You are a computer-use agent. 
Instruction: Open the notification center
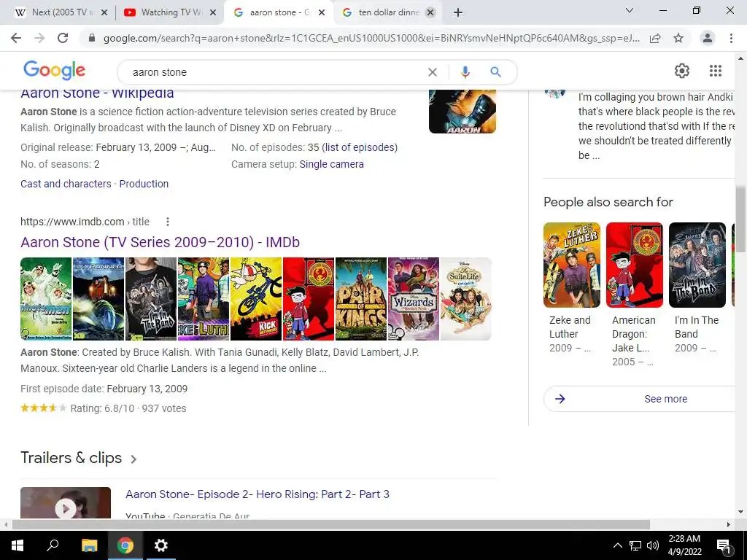coord(724,545)
